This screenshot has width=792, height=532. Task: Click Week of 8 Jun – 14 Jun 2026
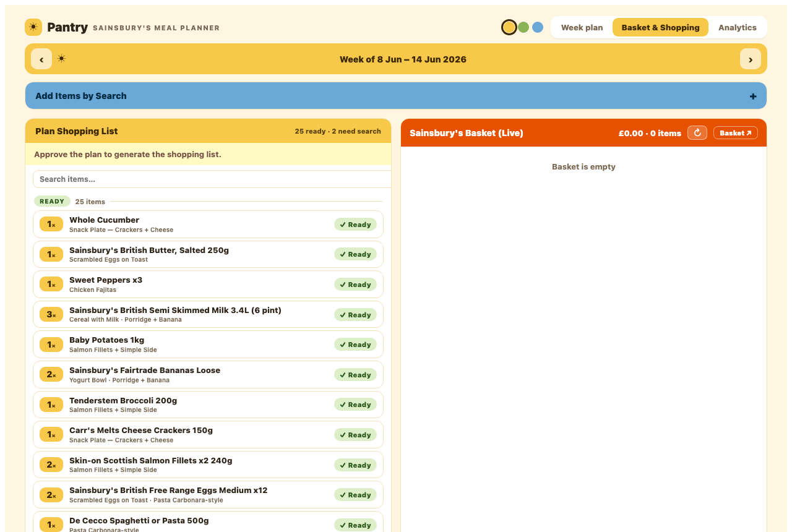click(403, 59)
